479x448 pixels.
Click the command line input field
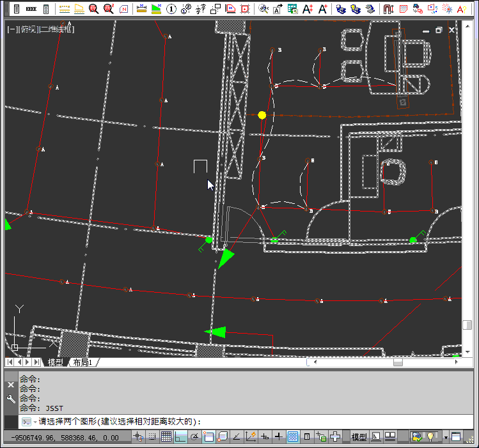320,422
